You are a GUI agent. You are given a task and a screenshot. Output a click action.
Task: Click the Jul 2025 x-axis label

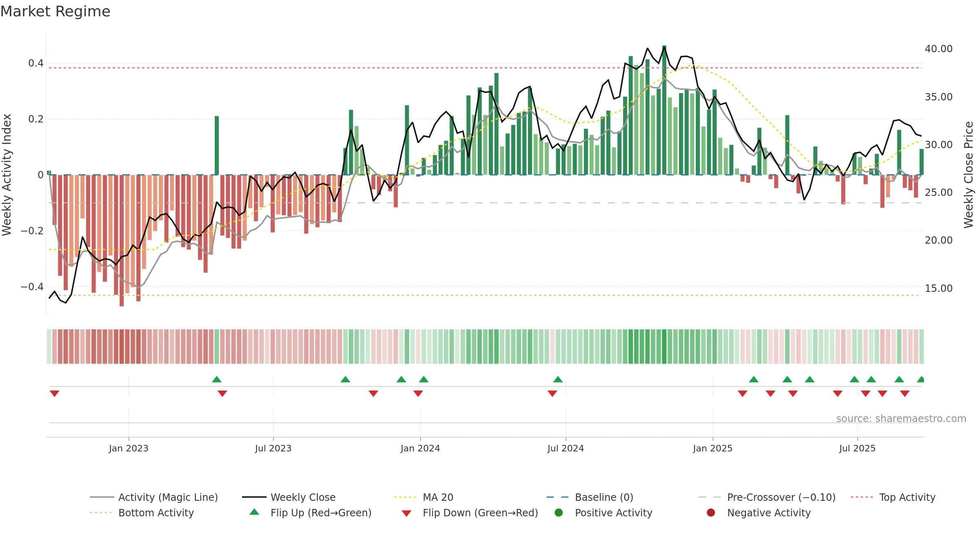(857, 448)
